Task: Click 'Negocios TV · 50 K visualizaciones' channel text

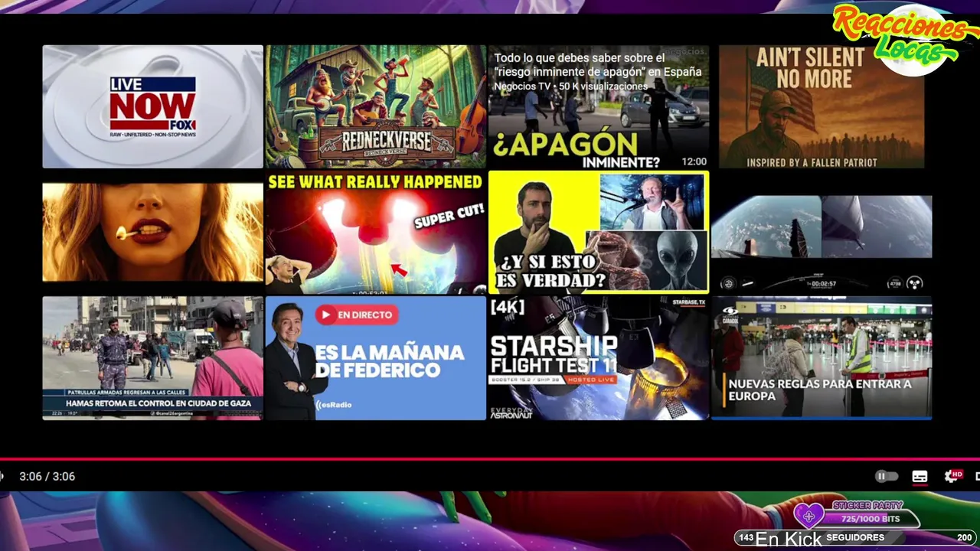Action: pyautogui.click(x=570, y=86)
